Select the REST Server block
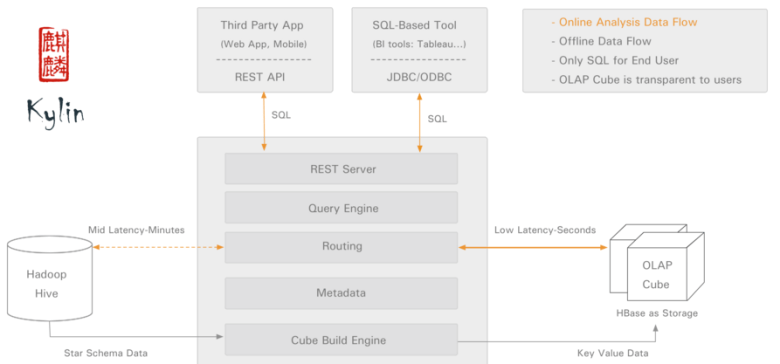Image resolution: width=780 pixels, height=364 pixels. click(341, 169)
